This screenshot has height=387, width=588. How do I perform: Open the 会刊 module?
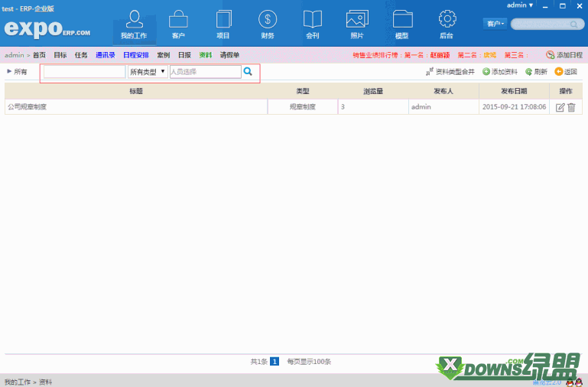point(313,24)
